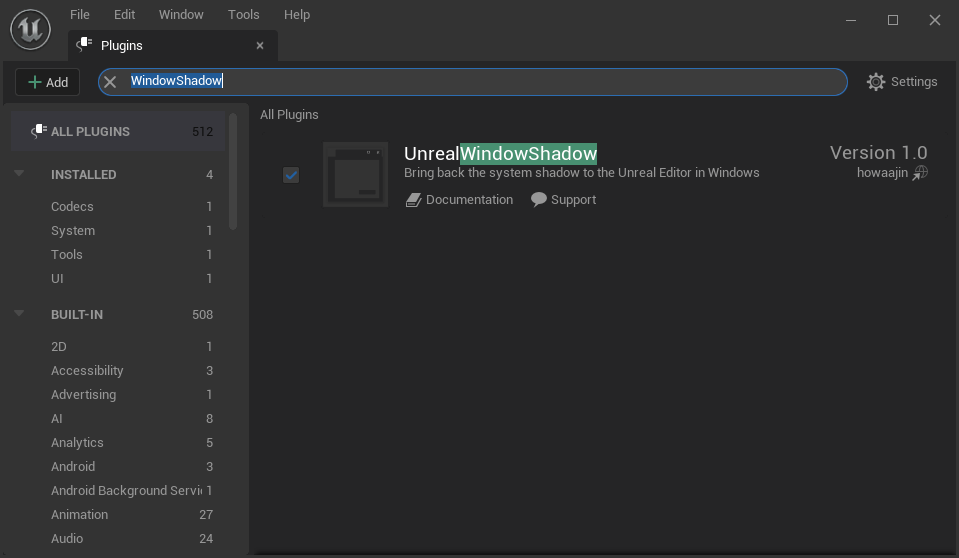Click the category list scrollbar
Screen dimensions: 959x558
232,171
